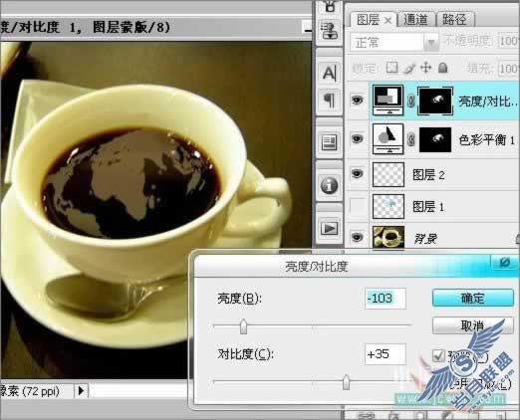Open the Paragraph panel icon
The image size is (520, 420).
coord(329,101)
